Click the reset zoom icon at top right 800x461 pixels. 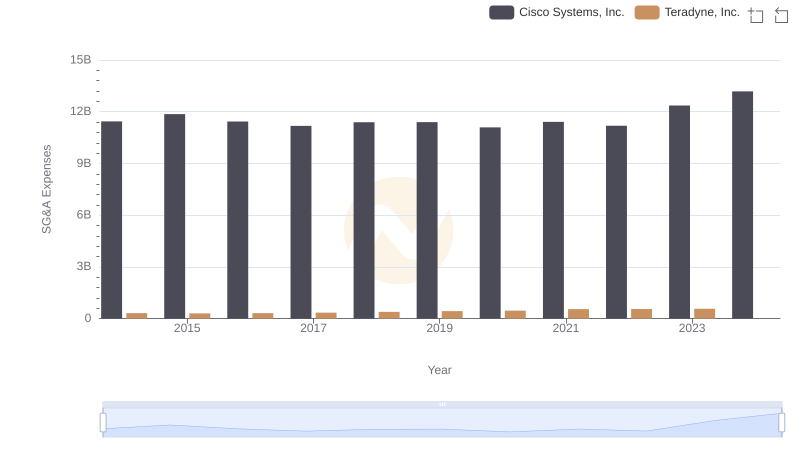coord(782,15)
